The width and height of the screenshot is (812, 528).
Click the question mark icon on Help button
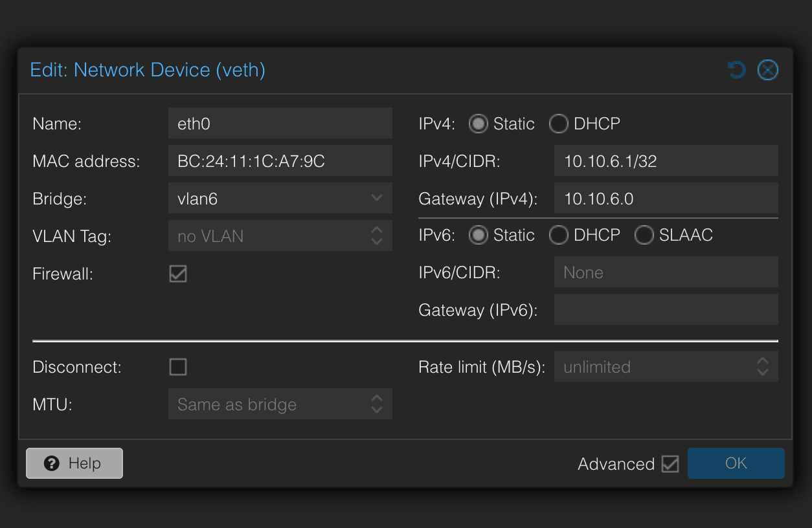pyautogui.click(x=52, y=463)
